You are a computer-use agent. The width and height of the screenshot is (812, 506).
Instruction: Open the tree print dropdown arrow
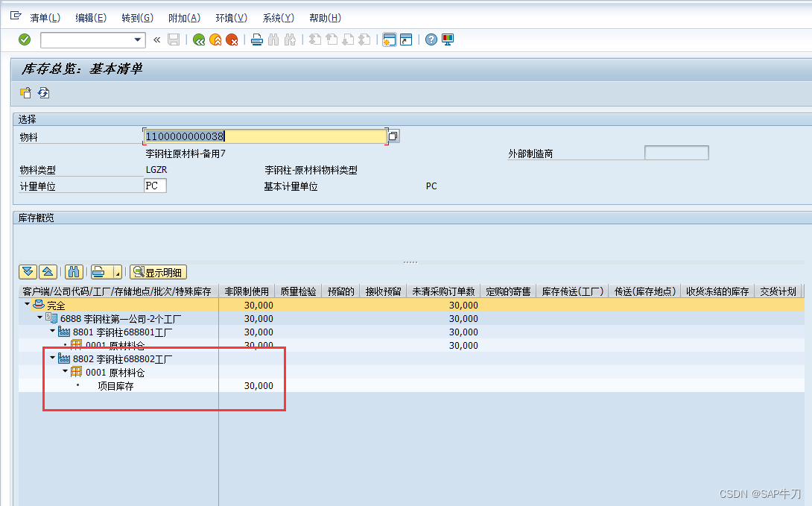click(x=118, y=273)
